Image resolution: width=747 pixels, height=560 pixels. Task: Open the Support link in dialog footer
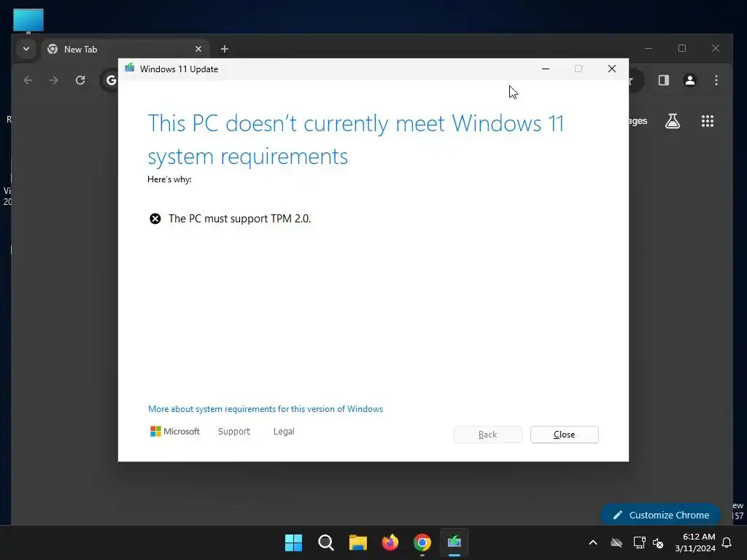[x=234, y=432]
